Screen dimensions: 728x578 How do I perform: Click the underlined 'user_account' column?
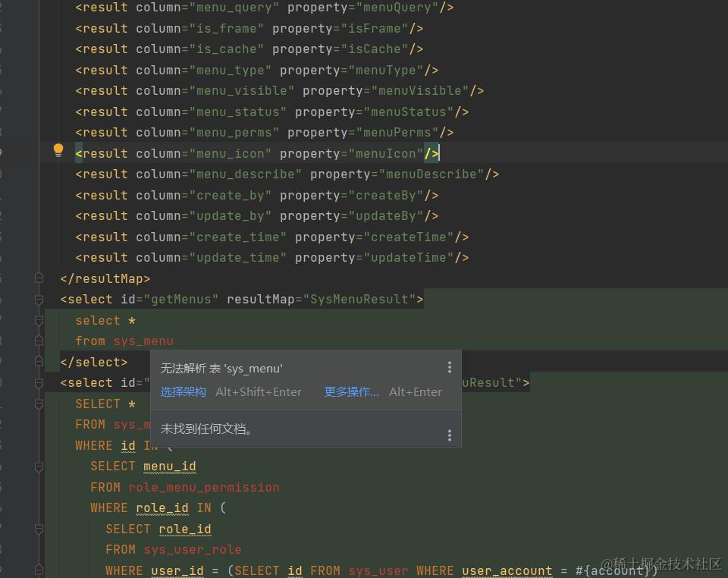[507, 570]
